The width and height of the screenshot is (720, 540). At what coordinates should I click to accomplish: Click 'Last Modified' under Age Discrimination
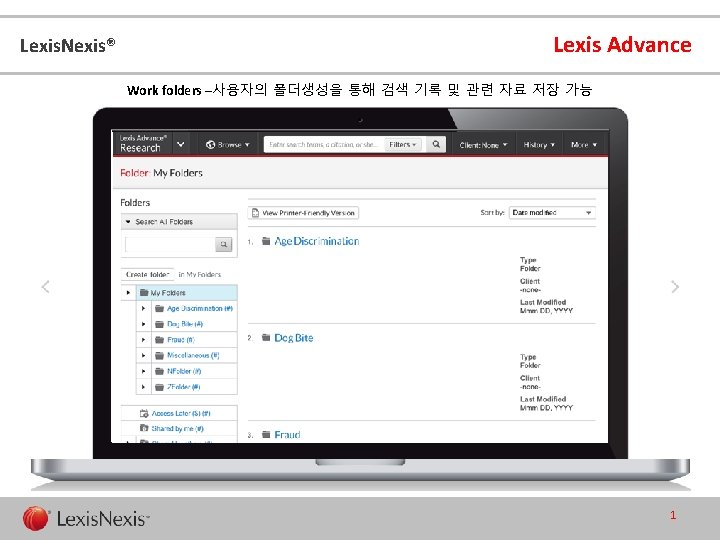pyautogui.click(x=543, y=302)
